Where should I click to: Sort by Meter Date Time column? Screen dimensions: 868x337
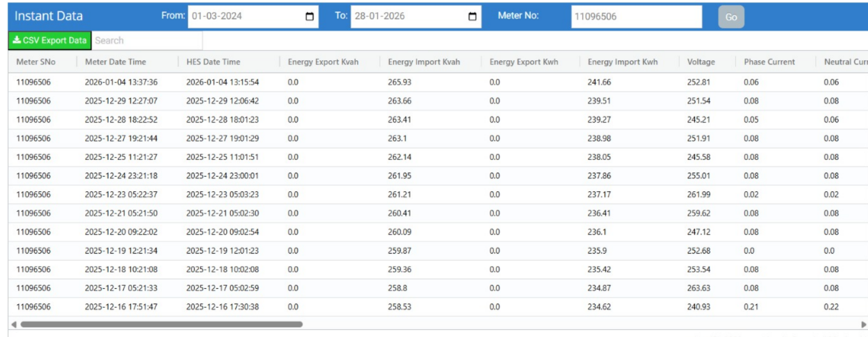[x=115, y=62]
